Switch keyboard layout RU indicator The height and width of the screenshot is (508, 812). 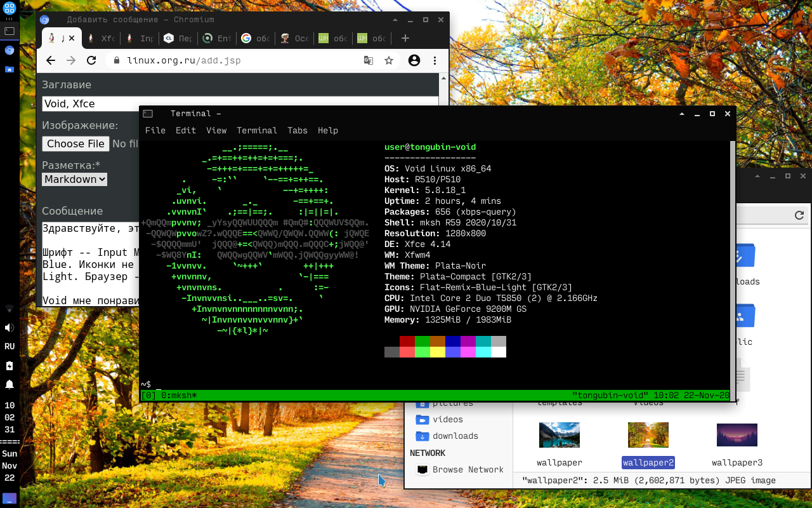coord(10,347)
